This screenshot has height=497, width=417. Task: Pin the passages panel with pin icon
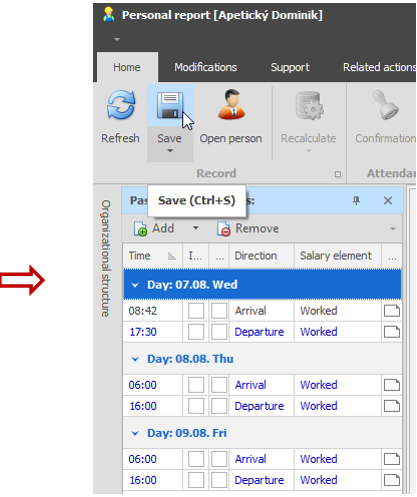(356, 201)
